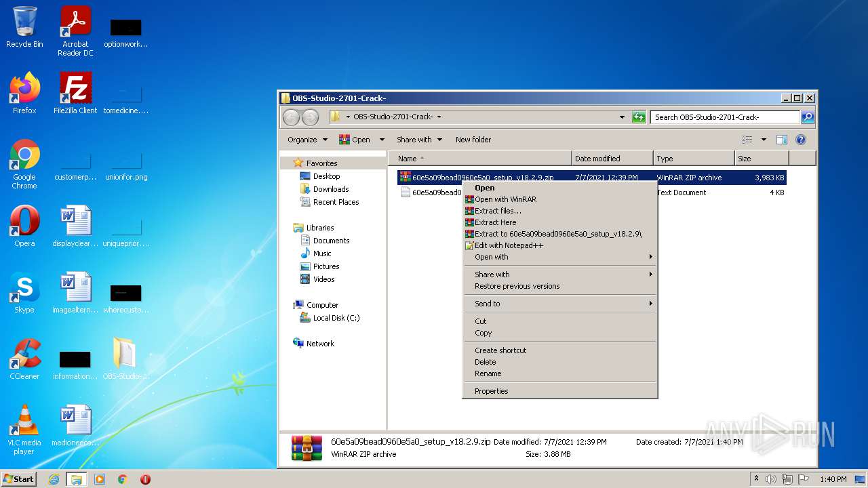Select the displayclear Word document icon

coord(75,226)
